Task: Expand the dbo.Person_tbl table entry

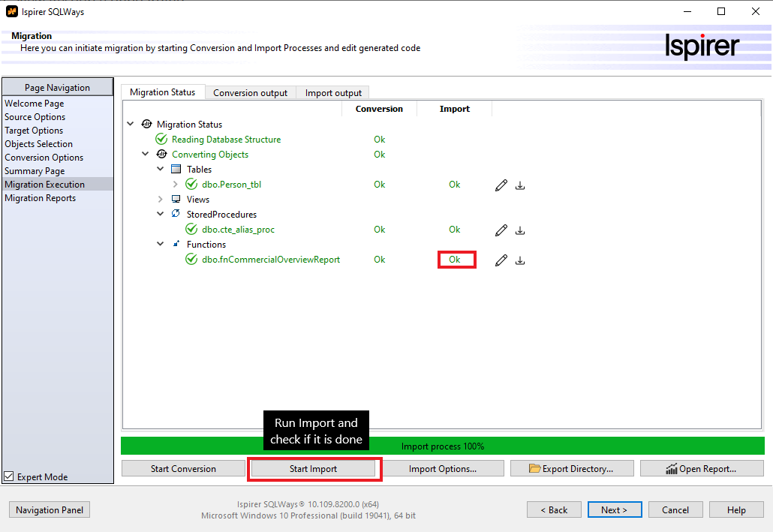Action: [176, 185]
